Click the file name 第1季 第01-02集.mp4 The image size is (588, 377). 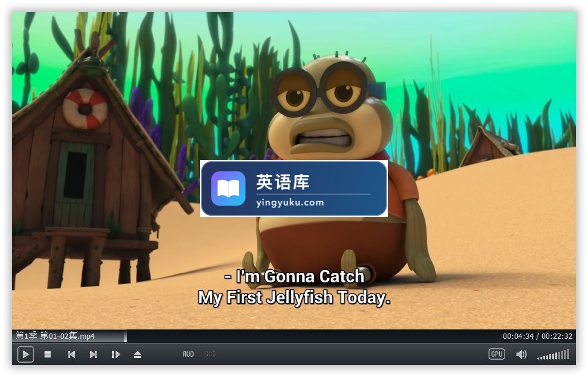click(55, 336)
